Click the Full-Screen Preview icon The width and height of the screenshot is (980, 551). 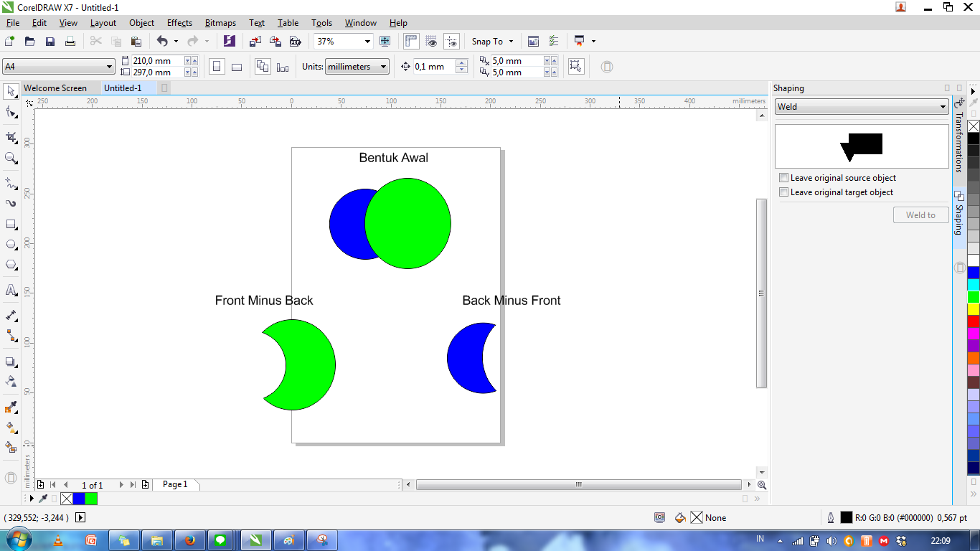385,41
